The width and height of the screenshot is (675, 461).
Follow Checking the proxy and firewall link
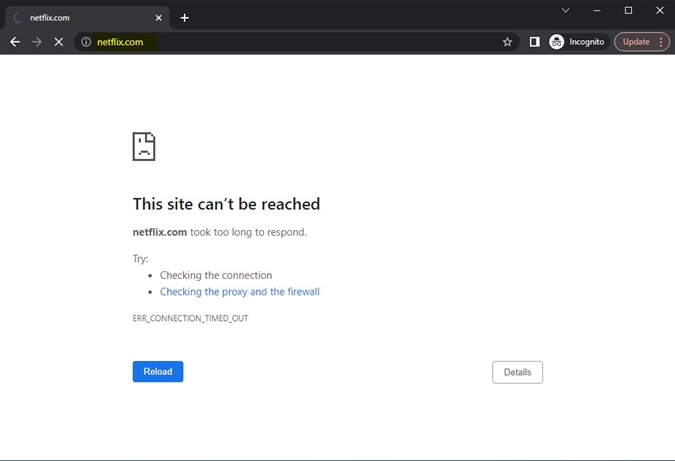240,292
